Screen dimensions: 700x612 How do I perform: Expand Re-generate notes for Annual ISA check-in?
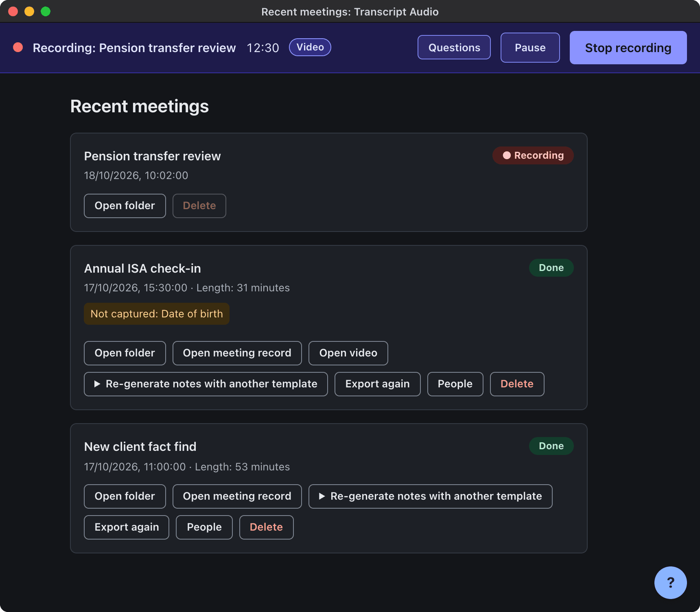click(206, 384)
